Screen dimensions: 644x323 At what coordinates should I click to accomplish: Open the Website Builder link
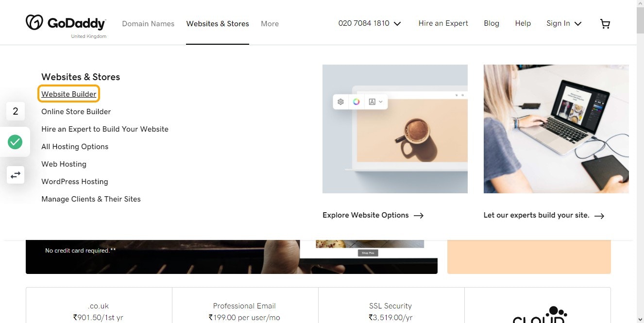[x=69, y=94]
